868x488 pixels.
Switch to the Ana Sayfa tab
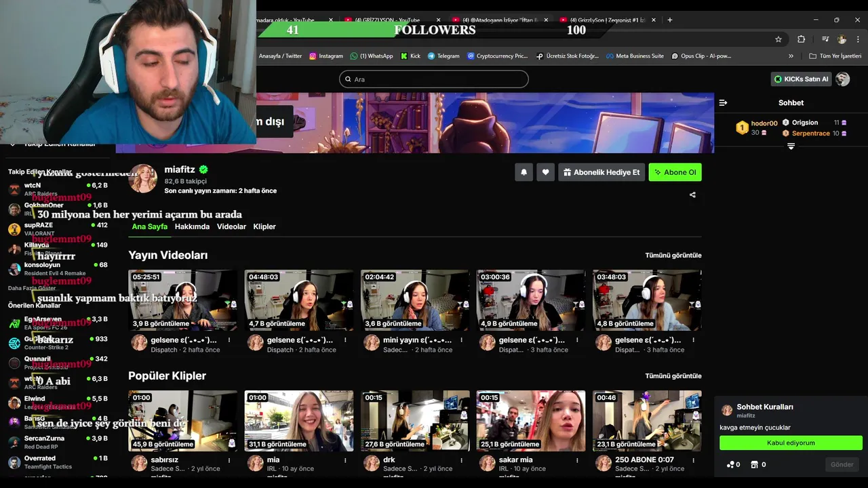coord(149,226)
